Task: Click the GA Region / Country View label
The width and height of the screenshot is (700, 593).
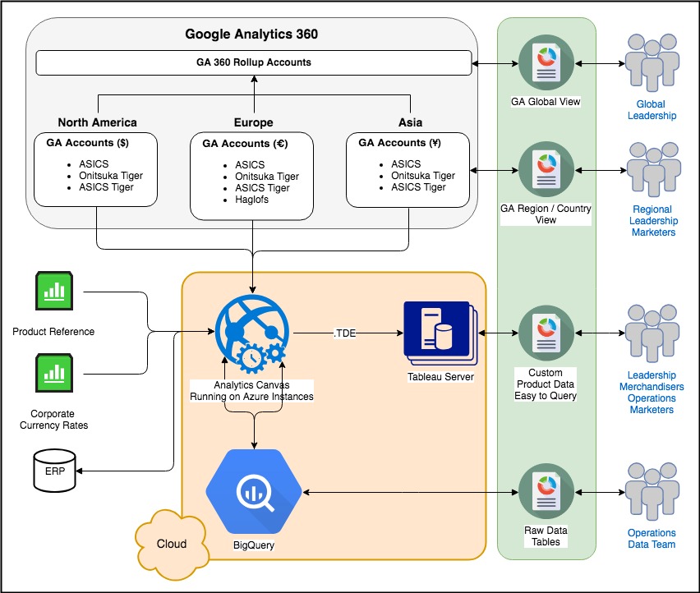Action: 546,214
